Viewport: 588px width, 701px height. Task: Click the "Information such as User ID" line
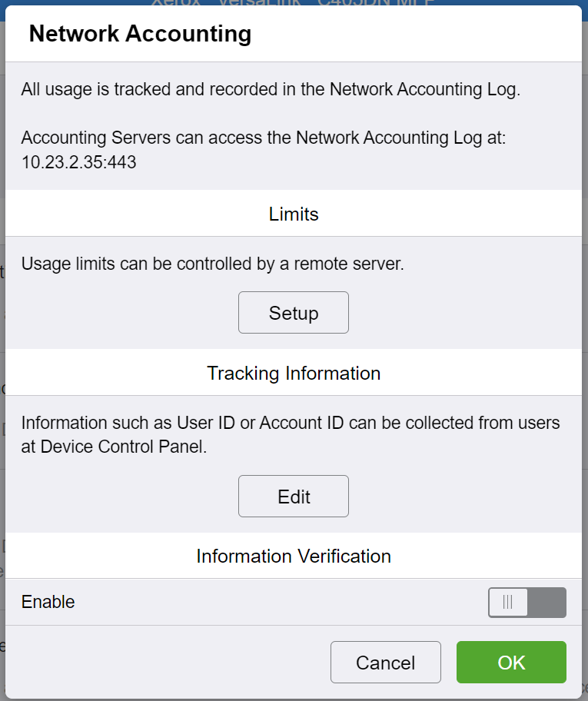(291, 423)
